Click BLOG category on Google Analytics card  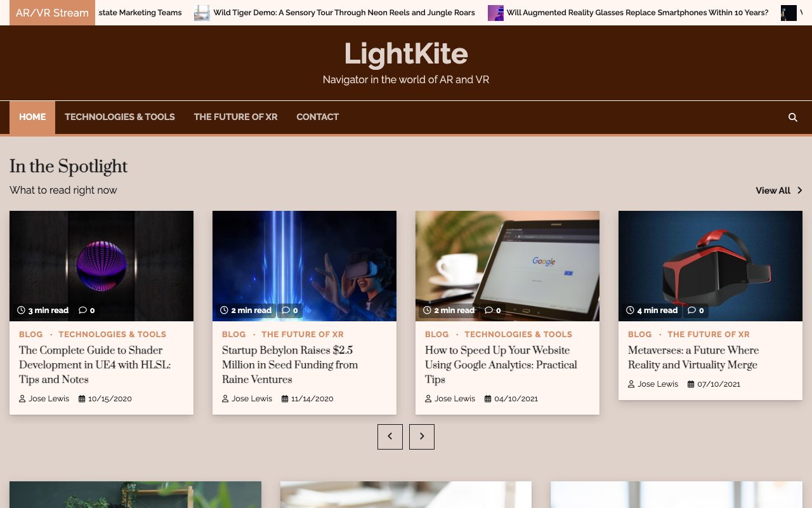click(x=437, y=335)
